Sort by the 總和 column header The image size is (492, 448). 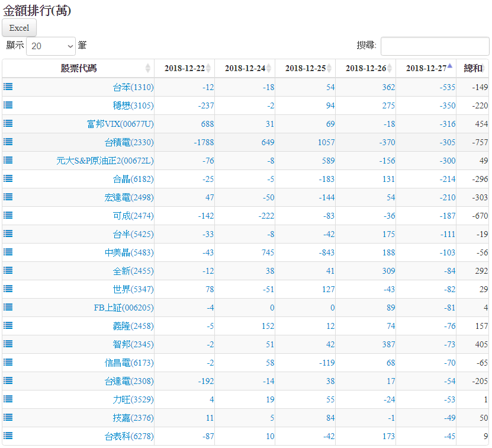(472, 68)
